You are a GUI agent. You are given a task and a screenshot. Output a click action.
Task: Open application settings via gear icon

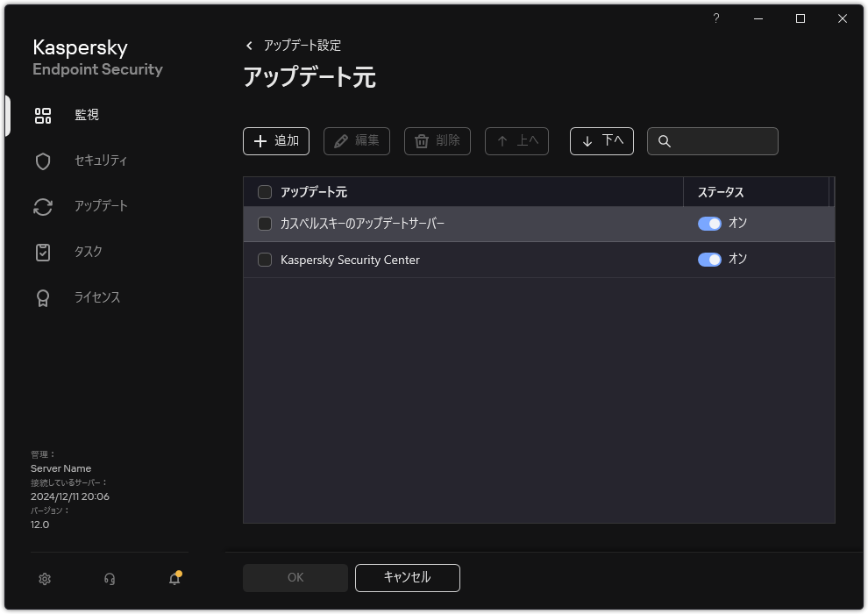(44, 579)
